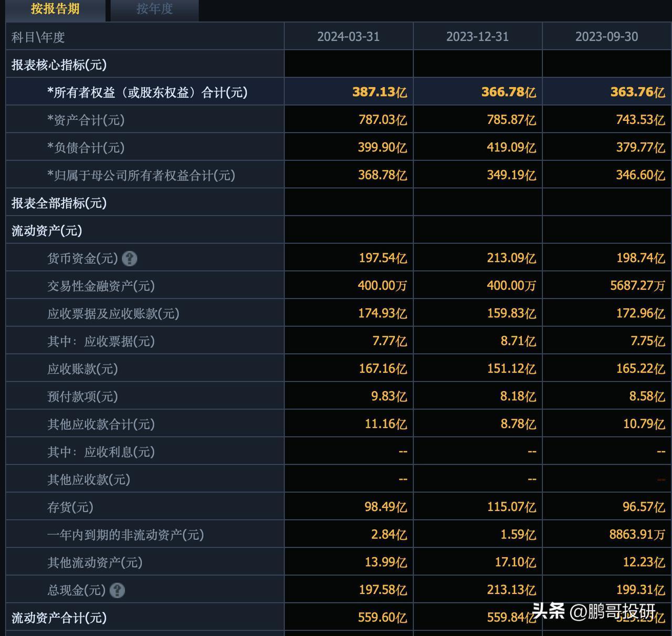Click the value 165.22亿
The image size is (672, 636).
pyautogui.click(x=640, y=369)
